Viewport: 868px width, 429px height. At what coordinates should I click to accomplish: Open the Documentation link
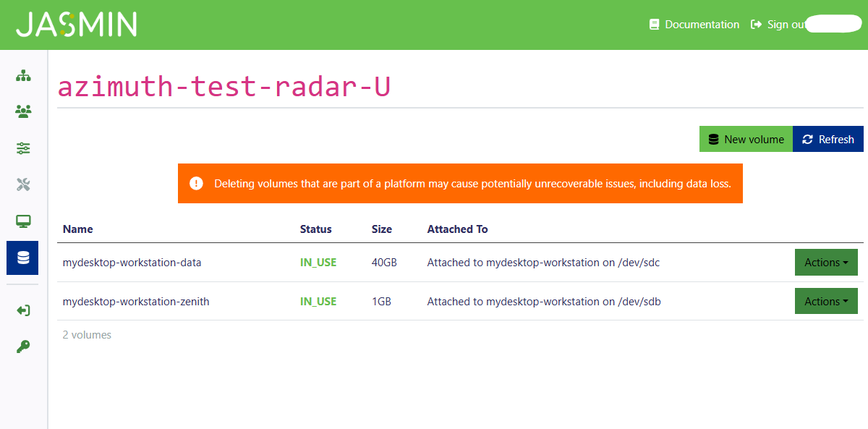[x=694, y=25]
